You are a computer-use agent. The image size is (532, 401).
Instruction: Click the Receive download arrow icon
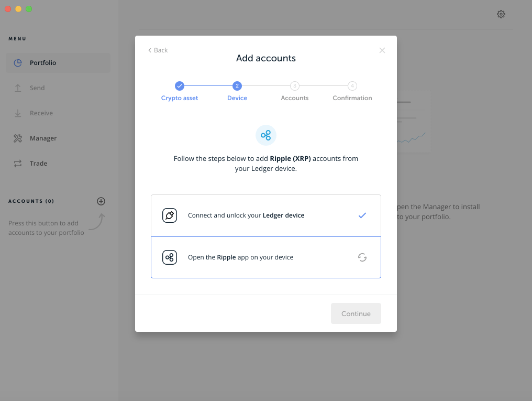click(18, 113)
